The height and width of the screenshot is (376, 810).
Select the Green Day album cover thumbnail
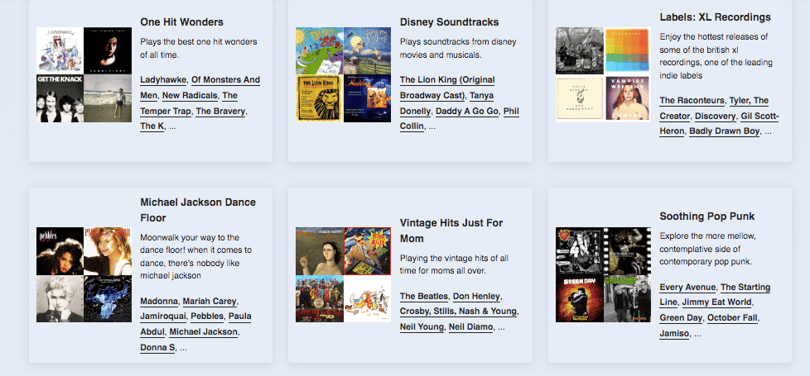click(580, 299)
